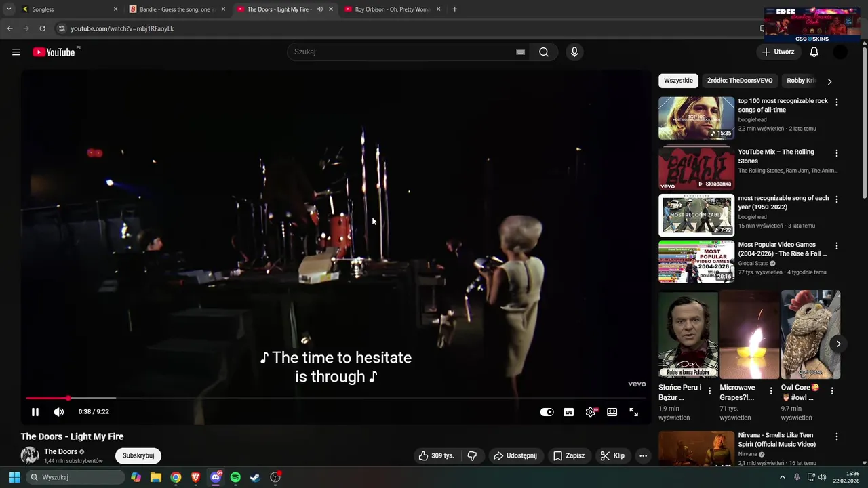
Task: Select the Wszystkie filter chip
Action: pos(678,81)
